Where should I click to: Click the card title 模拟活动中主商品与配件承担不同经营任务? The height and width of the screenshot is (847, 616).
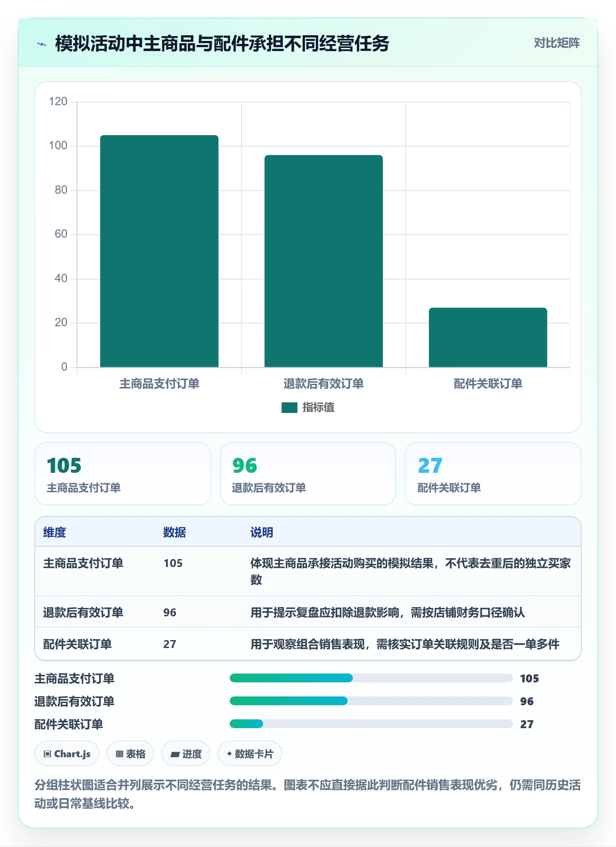pos(222,44)
